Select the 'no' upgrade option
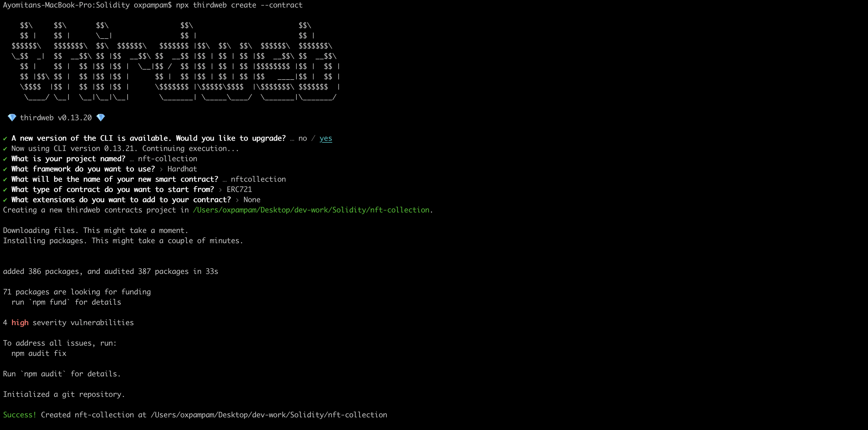 coord(302,138)
